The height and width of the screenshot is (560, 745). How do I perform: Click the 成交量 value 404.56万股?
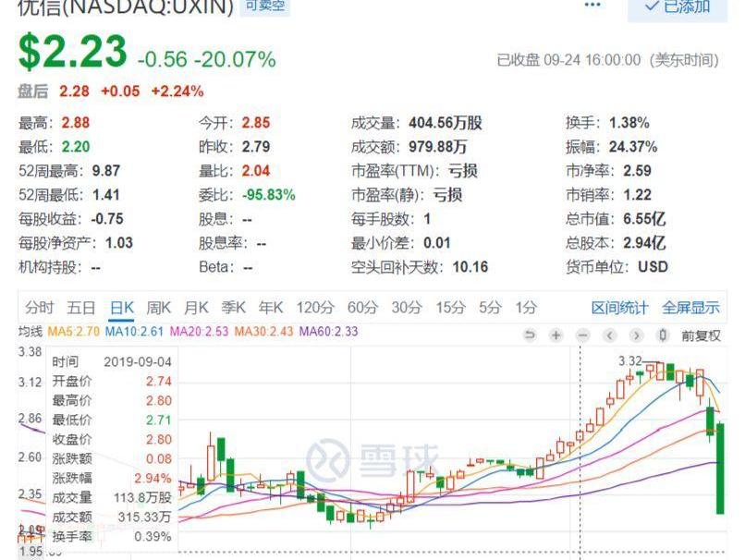446,123
